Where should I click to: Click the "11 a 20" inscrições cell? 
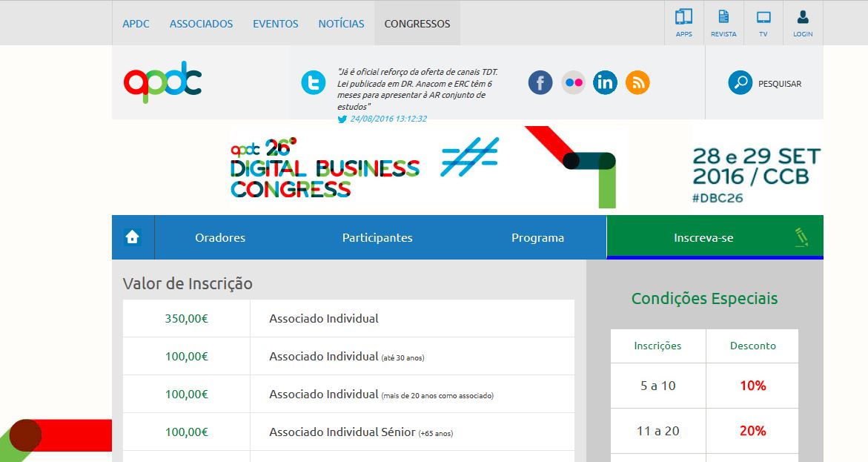[658, 431]
